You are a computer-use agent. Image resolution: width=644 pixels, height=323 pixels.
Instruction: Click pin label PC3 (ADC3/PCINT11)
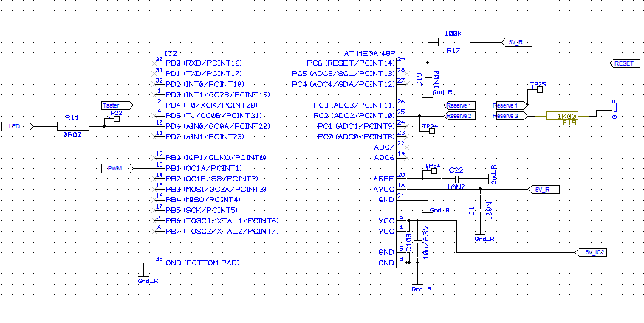[354, 105]
